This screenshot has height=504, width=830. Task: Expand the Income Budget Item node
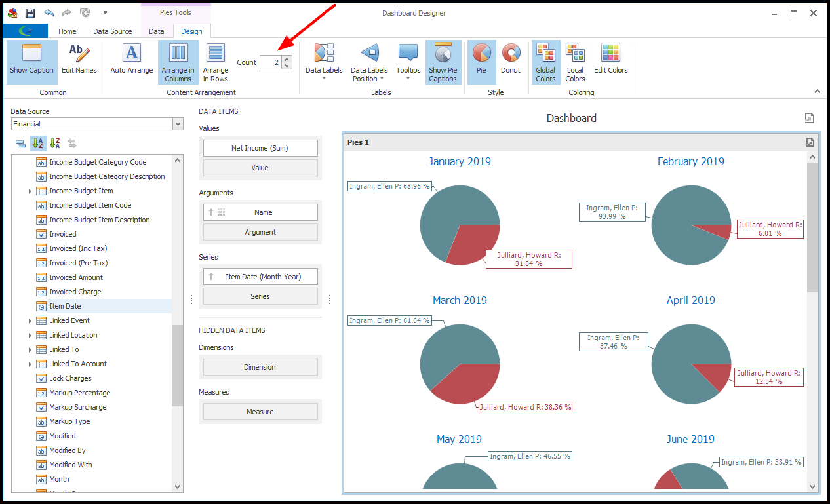tap(30, 191)
